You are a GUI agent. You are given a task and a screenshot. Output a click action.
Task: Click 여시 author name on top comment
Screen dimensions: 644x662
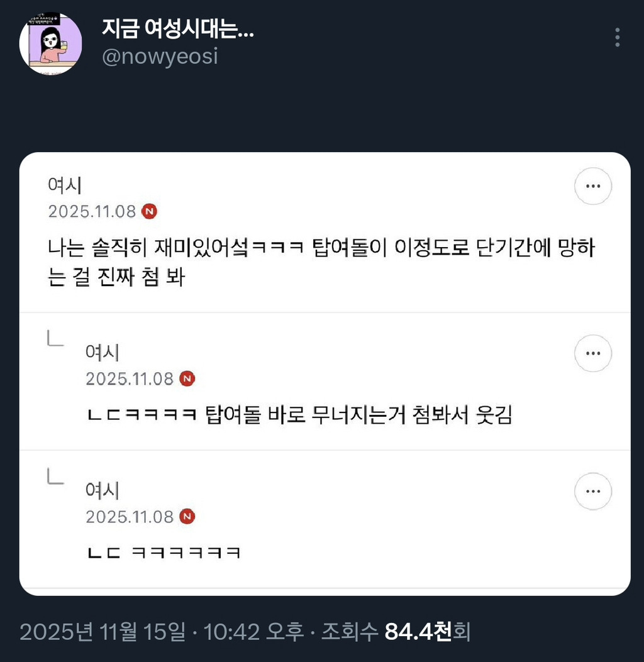pos(65,185)
